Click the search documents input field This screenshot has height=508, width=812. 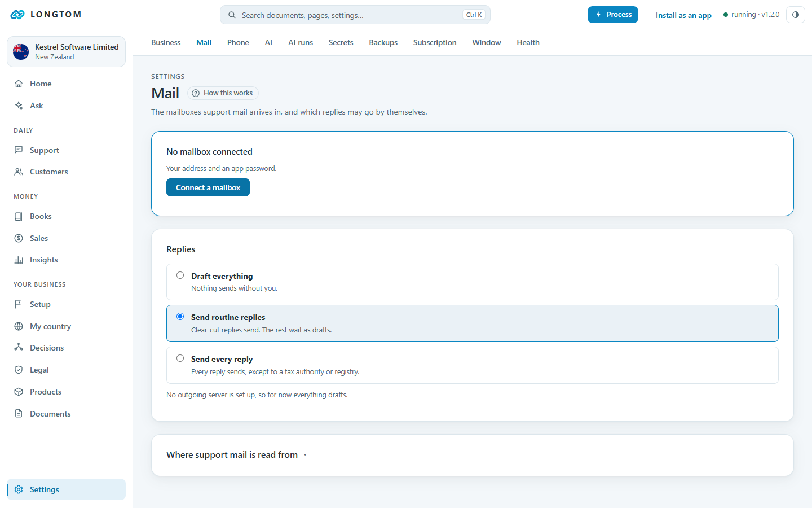pyautogui.click(x=355, y=15)
